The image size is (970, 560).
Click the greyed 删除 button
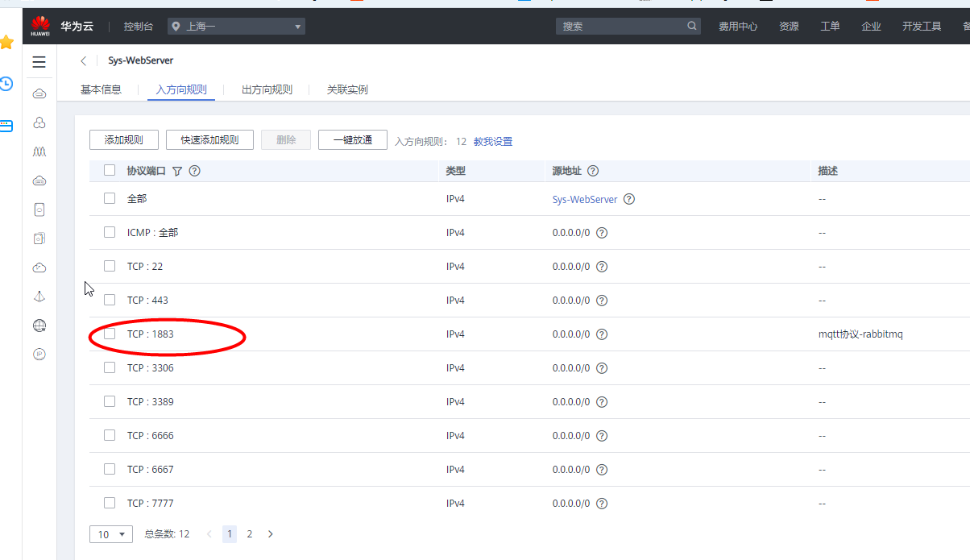[x=286, y=140]
